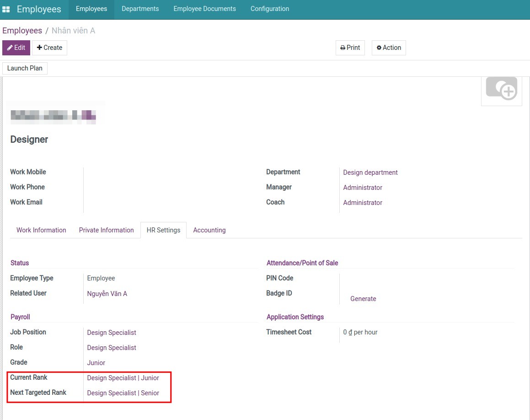Viewport: 530px width, 420px height.
Task: Click the Launch Plan button
Action: pyautogui.click(x=25, y=68)
